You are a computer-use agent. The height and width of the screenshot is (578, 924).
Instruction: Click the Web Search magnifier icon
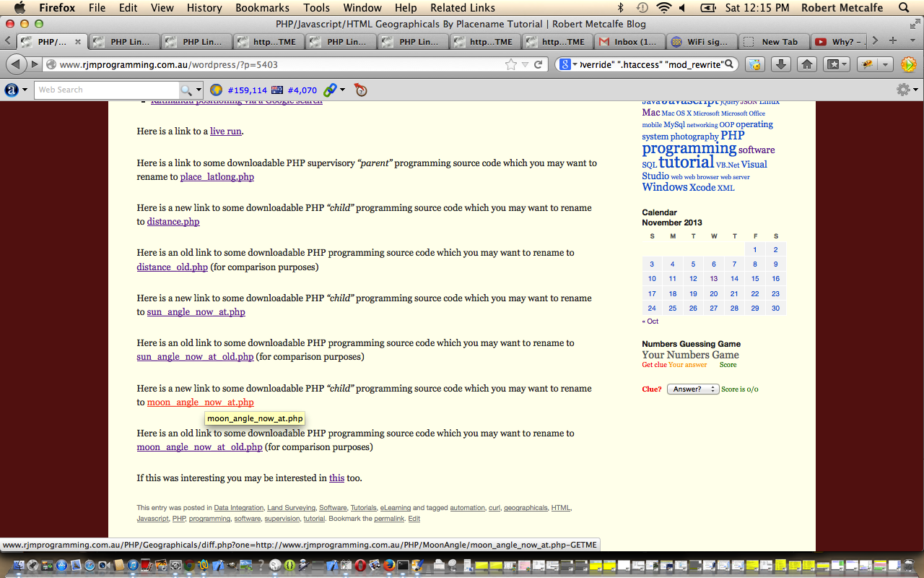(x=186, y=90)
